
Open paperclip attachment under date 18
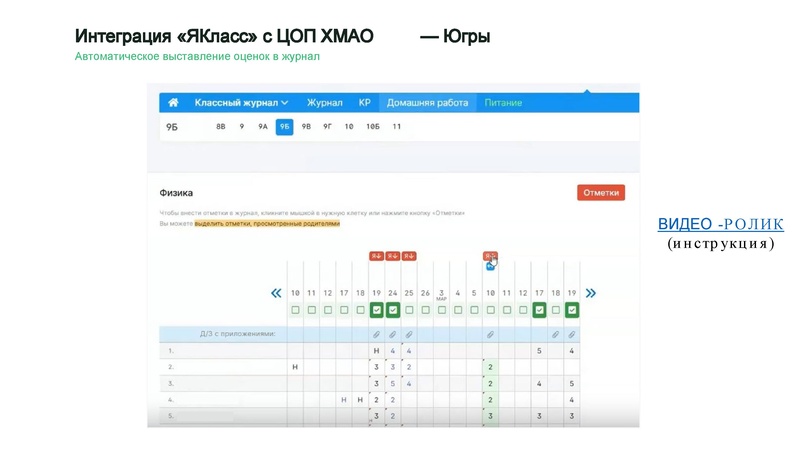point(556,335)
